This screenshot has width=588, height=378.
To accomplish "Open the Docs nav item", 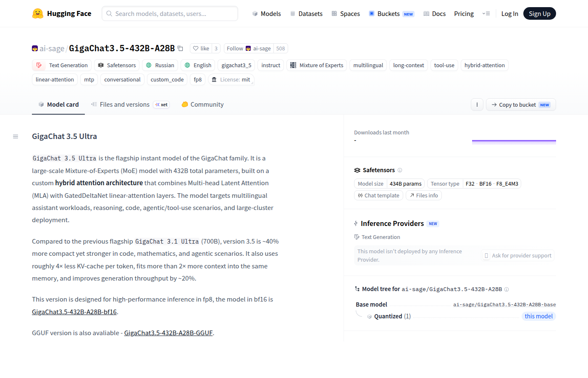I will tap(434, 13).
